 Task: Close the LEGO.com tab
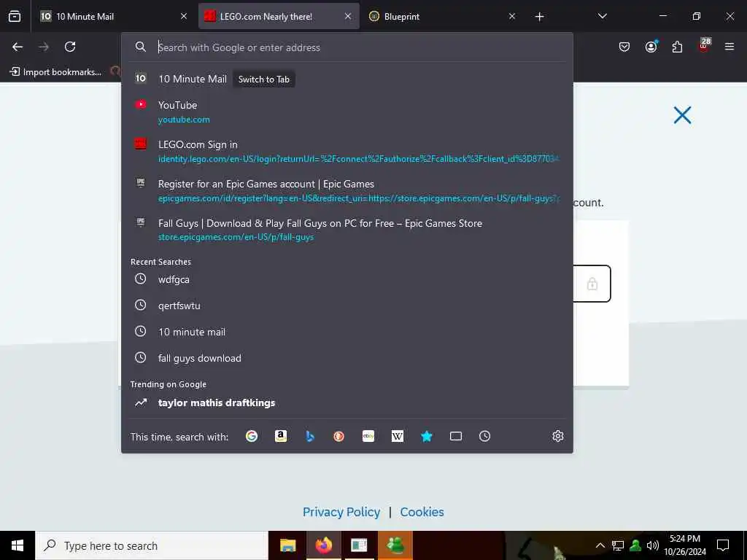348,16
